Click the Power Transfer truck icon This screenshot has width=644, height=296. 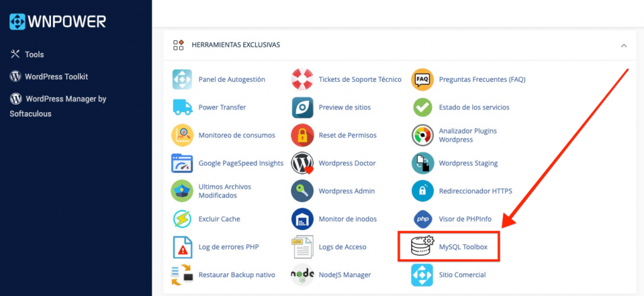pyautogui.click(x=183, y=107)
